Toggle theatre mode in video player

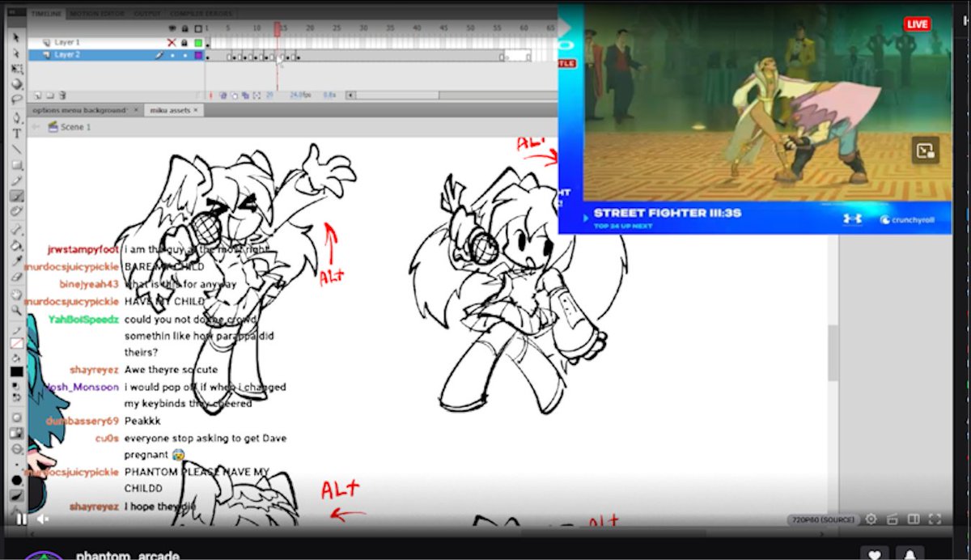pyautogui.click(x=914, y=519)
